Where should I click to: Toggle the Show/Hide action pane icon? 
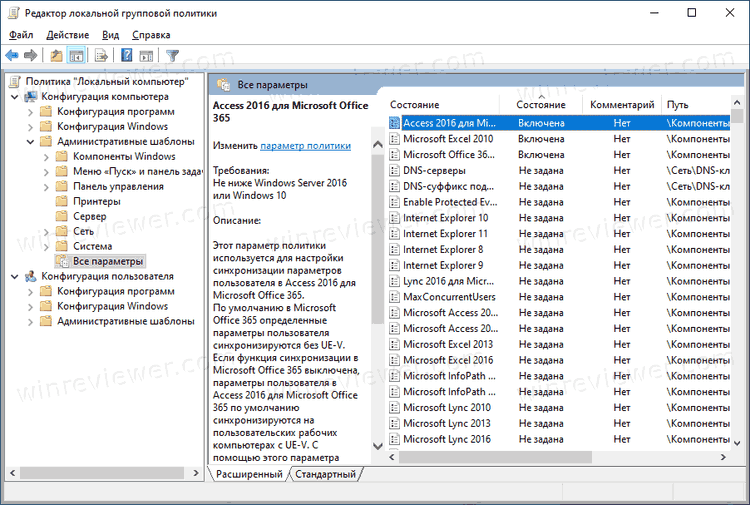[146, 55]
